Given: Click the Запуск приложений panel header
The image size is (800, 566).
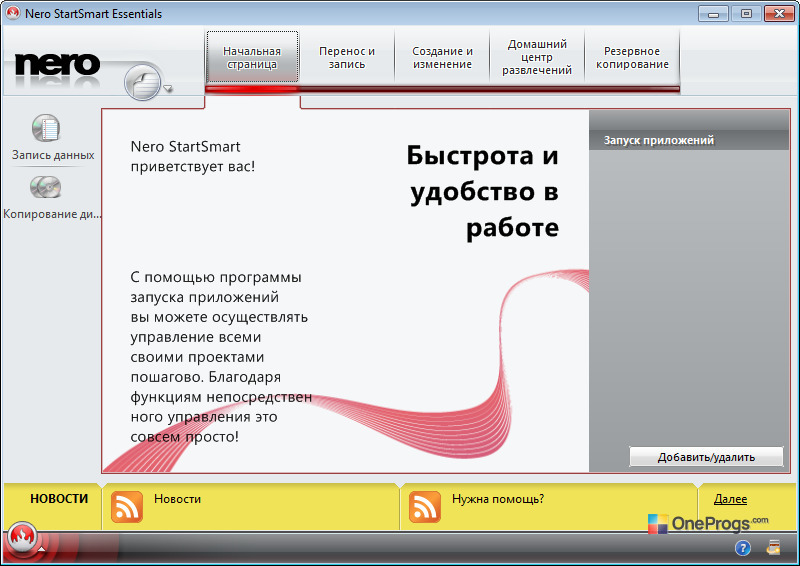Looking at the screenshot, I should [x=689, y=140].
